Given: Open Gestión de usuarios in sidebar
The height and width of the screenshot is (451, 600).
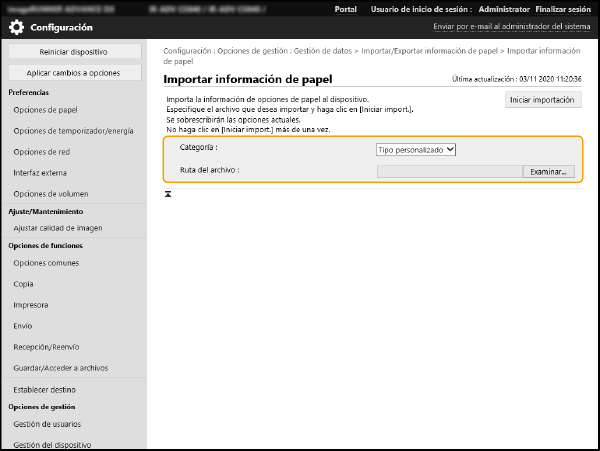Looking at the screenshot, I should 49,424.
